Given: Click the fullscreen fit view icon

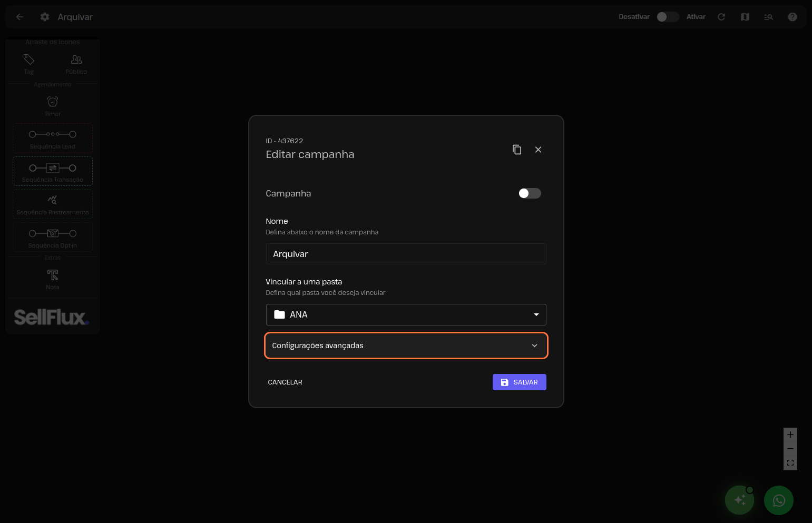Looking at the screenshot, I should (790, 463).
